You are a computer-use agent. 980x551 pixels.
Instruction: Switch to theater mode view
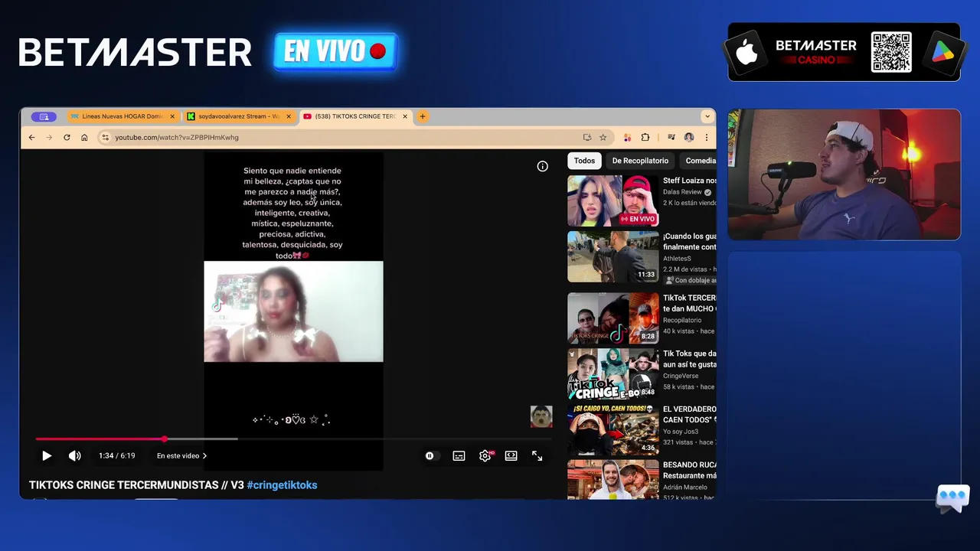(511, 456)
